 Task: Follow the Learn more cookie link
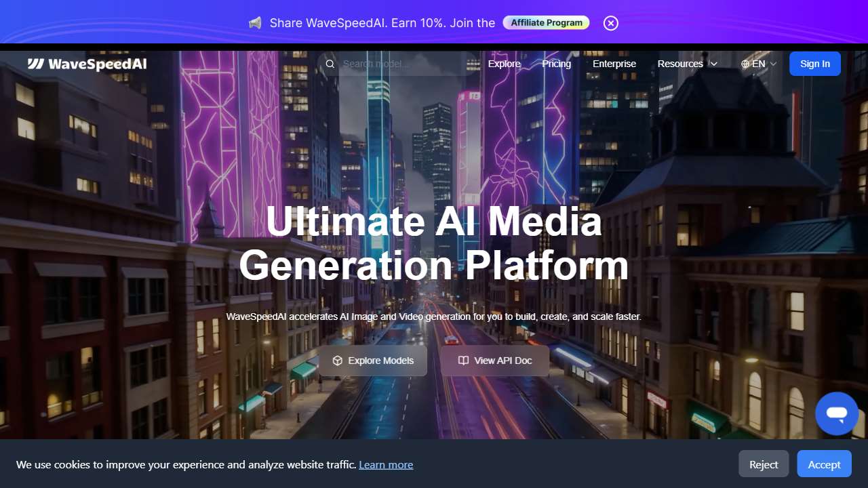(x=386, y=464)
